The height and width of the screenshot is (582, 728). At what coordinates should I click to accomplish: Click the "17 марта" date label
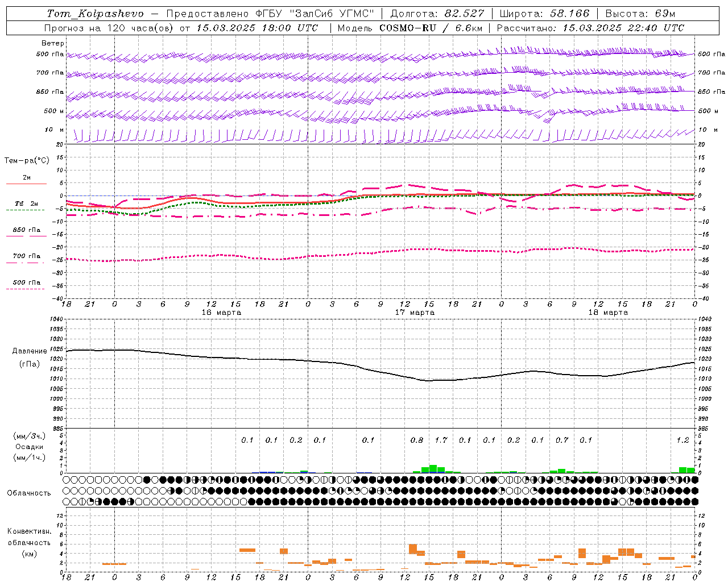click(415, 313)
